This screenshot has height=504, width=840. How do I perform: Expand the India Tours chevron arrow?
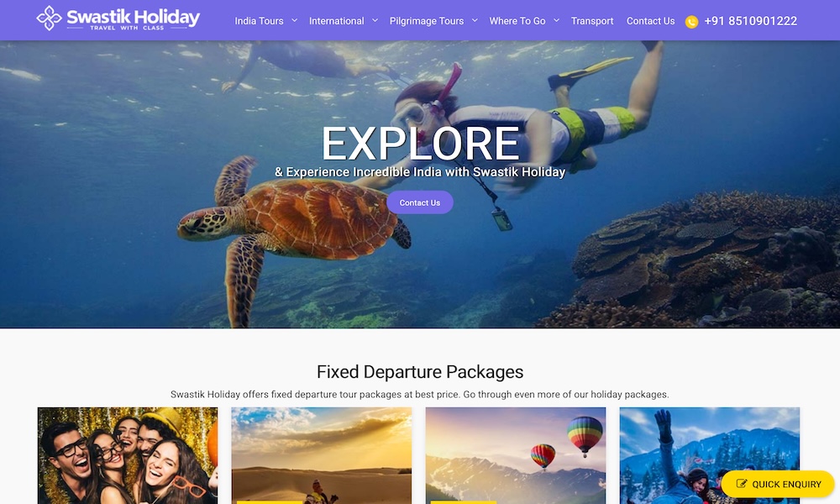(294, 21)
